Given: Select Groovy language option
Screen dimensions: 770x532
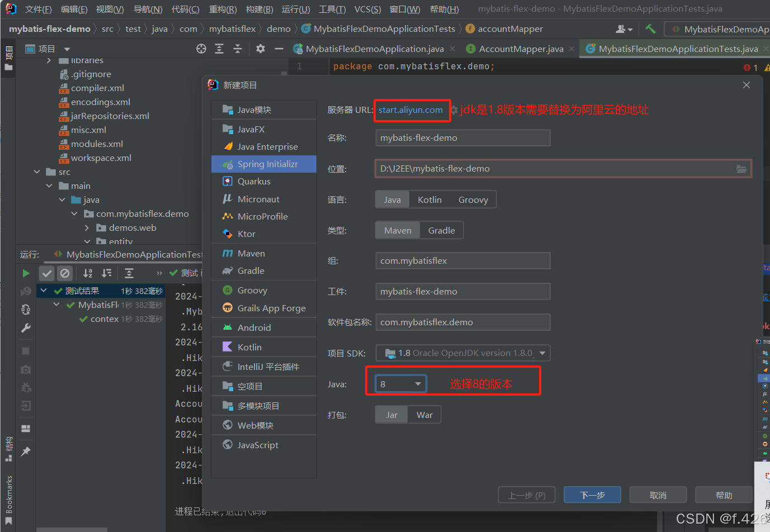Looking at the screenshot, I should coord(473,199).
